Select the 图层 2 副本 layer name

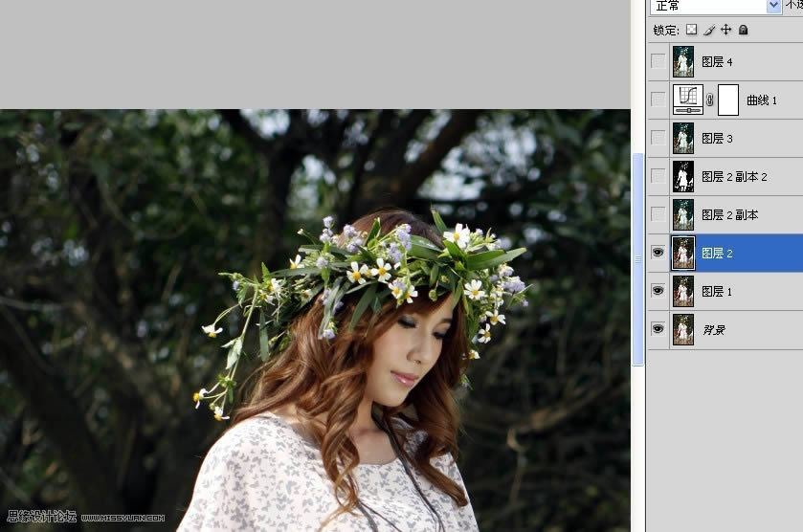tap(729, 215)
